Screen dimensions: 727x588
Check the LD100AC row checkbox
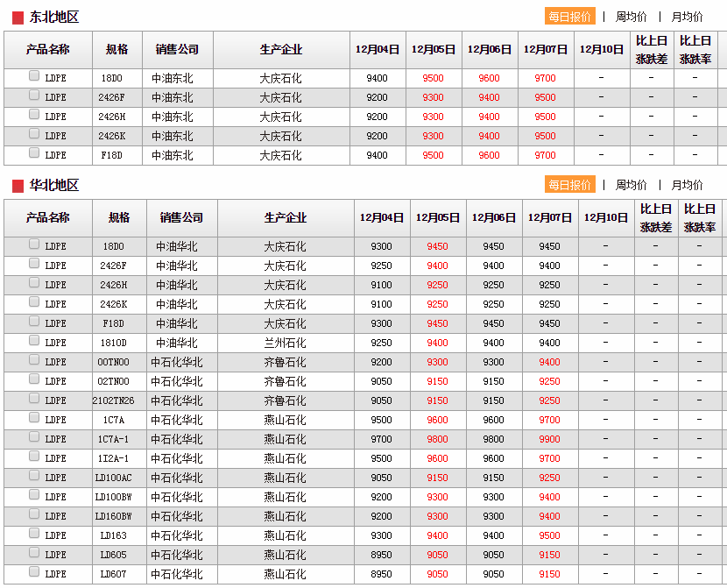pos(34,476)
